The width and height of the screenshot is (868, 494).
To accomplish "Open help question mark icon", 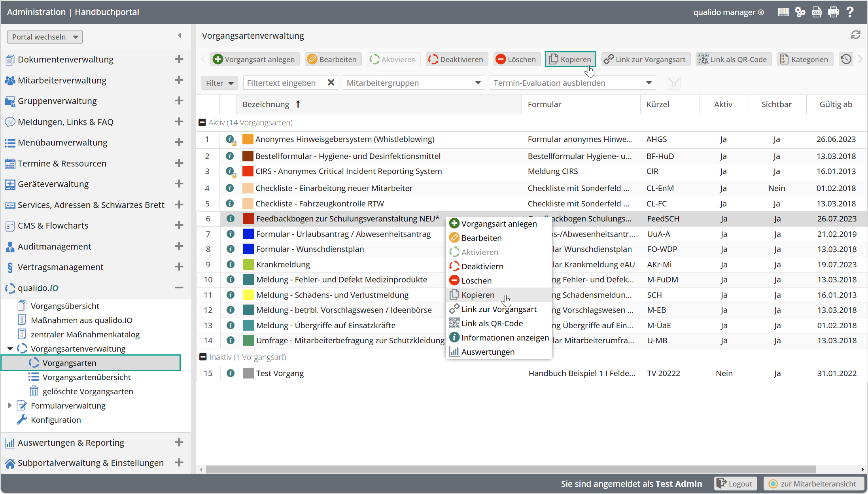I will 850,12.
